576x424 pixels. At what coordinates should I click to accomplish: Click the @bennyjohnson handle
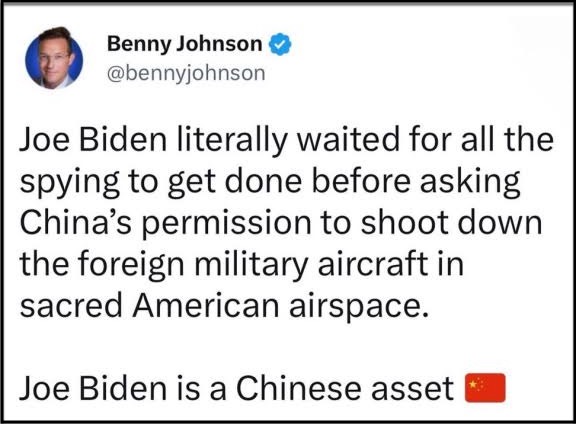click(186, 73)
